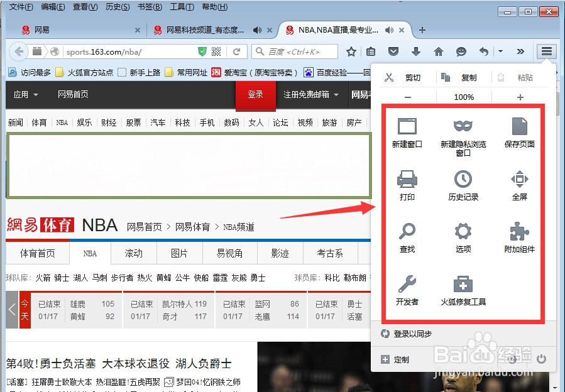Select the 滚动 page tab
The height and width of the screenshot is (392, 565).
[134, 253]
